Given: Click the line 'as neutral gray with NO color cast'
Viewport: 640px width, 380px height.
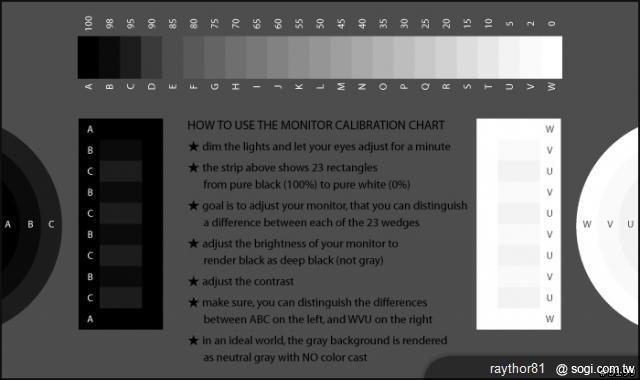Looking at the screenshot, I should click(x=285, y=358).
